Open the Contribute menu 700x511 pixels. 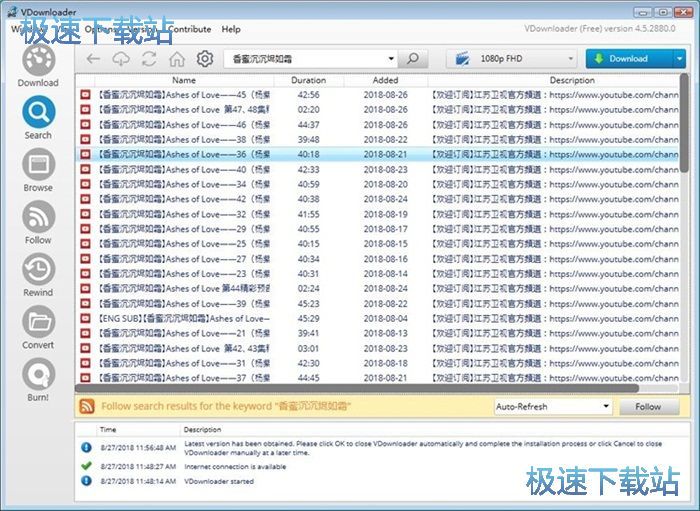[190, 29]
